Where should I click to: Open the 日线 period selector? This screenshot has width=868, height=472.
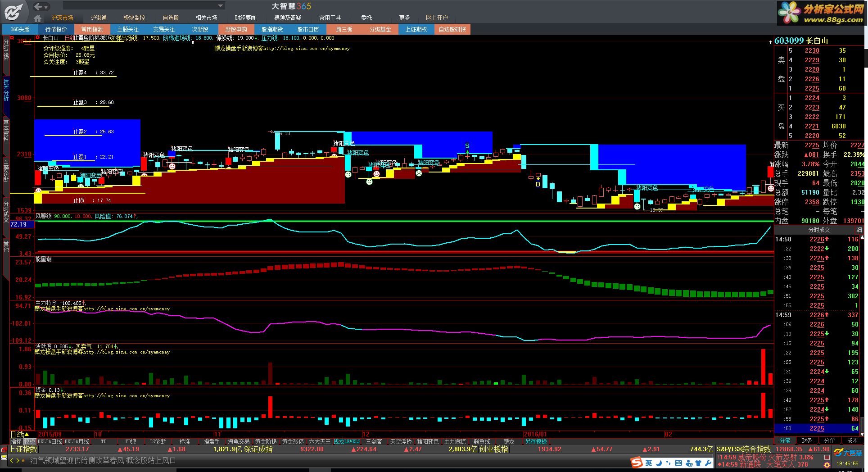(x=20, y=434)
